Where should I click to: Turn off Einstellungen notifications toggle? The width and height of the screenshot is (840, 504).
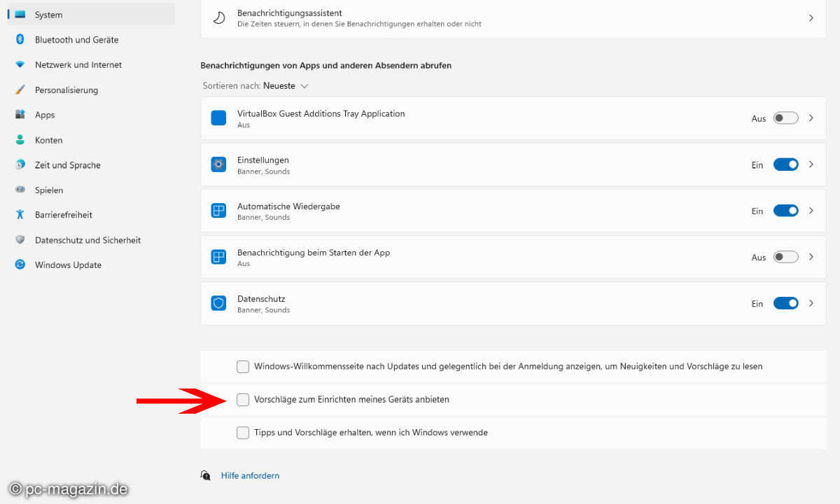pyautogui.click(x=785, y=164)
